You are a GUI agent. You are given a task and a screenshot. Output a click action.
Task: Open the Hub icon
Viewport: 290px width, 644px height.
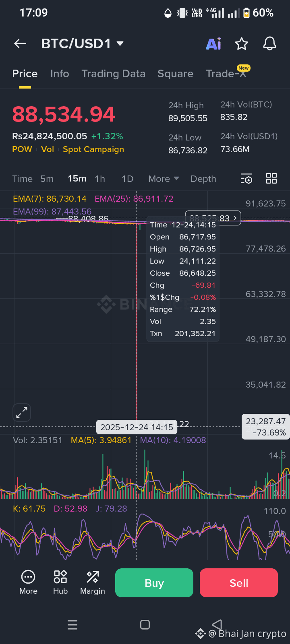pos(60,582)
